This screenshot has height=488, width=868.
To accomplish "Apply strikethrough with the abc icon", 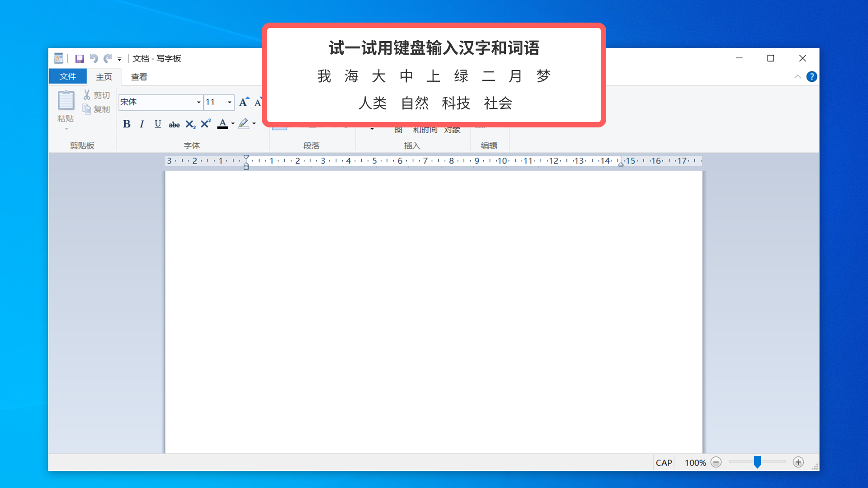I will pyautogui.click(x=174, y=124).
